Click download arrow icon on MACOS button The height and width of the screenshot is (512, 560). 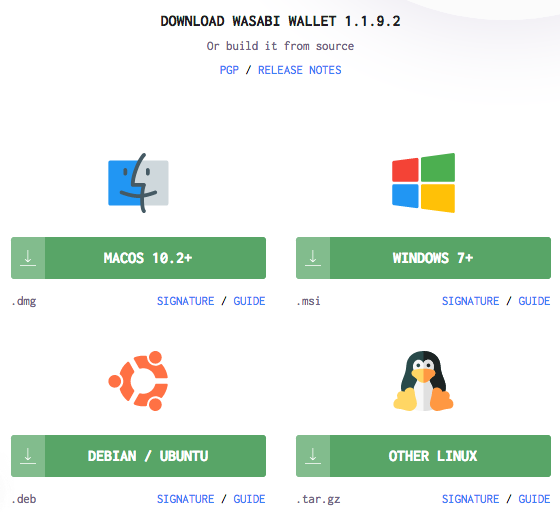click(28, 258)
